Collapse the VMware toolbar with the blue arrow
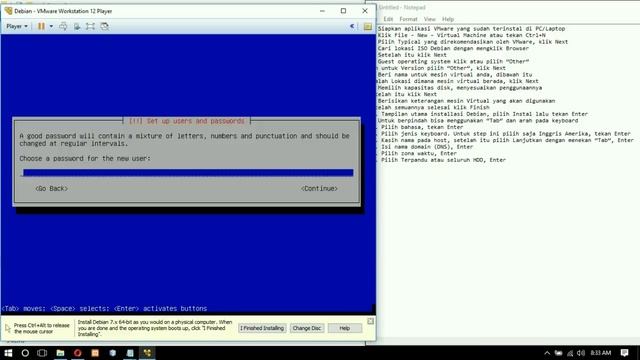The image size is (640, 360). click(352, 26)
